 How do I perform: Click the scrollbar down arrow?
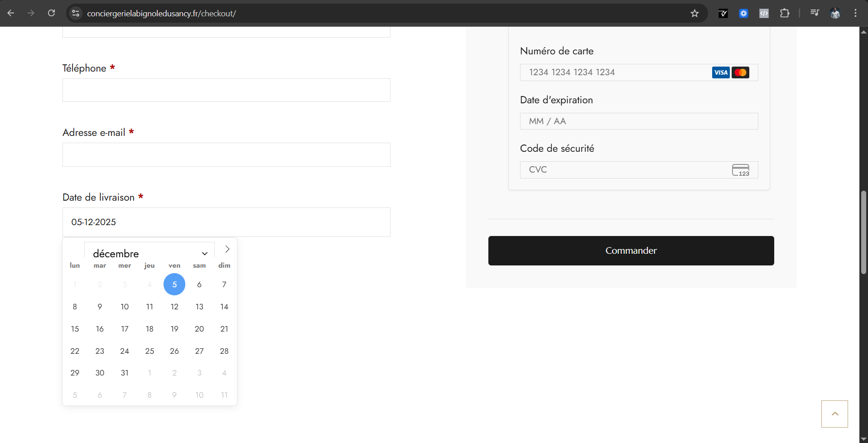click(x=863, y=439)
